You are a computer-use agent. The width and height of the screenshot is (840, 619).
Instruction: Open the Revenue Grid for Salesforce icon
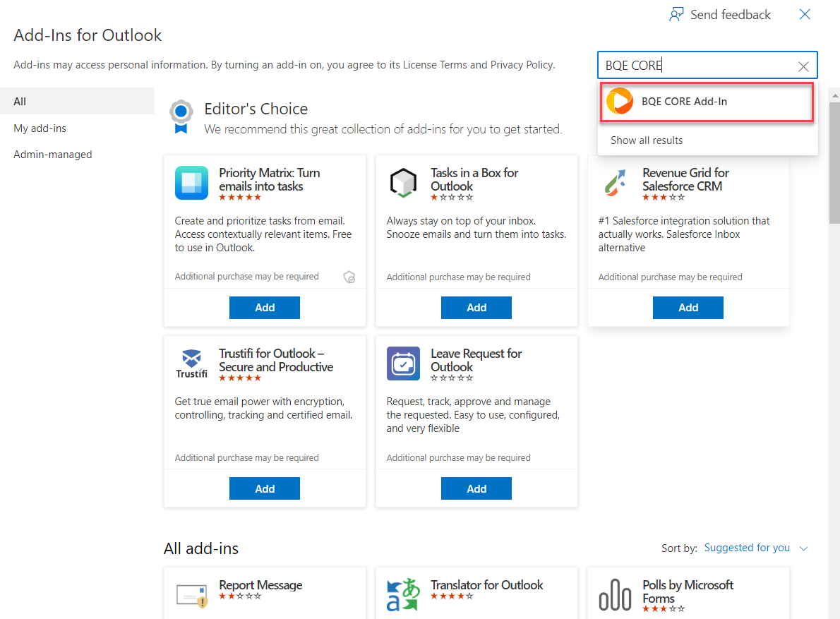[615, 183]
